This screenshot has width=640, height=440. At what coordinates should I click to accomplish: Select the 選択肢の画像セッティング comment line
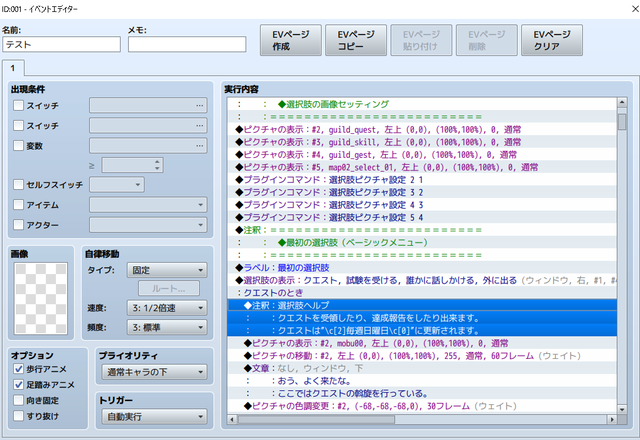[x=422, y=104]
